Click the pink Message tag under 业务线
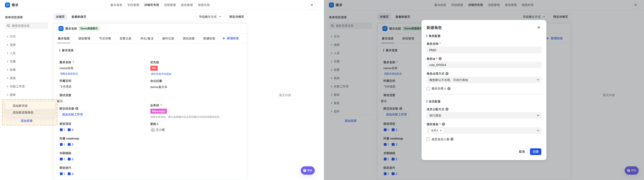The width and height of the screenshot is (644, 180). 159,111
